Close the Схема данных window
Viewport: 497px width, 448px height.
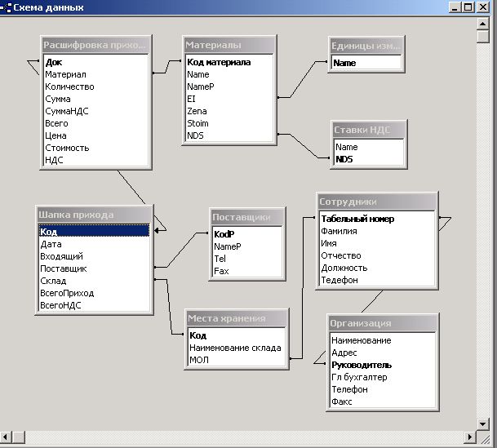point(483,7)
